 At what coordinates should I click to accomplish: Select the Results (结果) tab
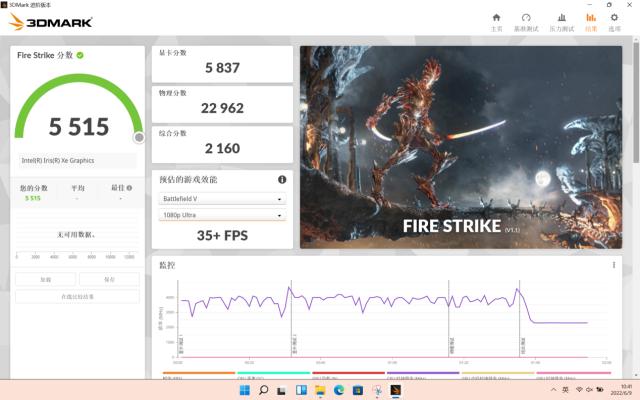coord(590,21)
